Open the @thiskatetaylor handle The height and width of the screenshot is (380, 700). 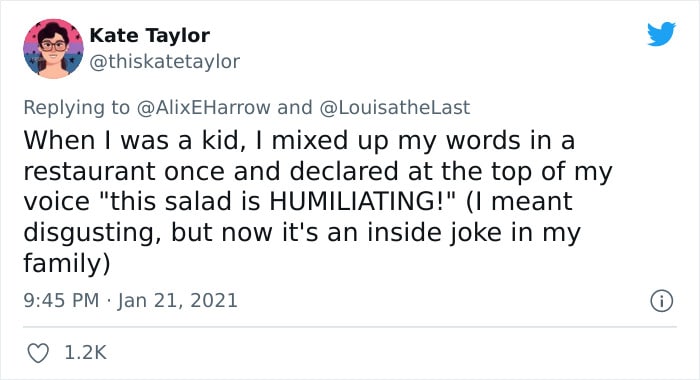(x=165, y=61)
